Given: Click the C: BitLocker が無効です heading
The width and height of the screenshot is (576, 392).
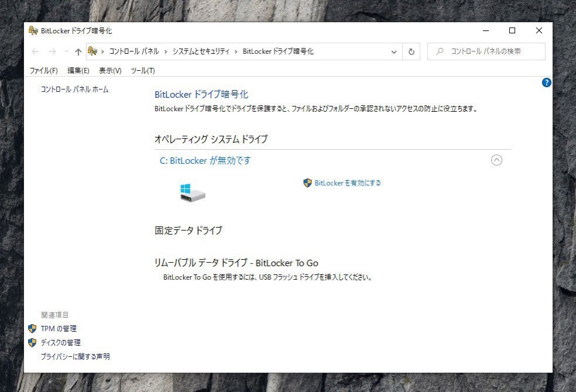Looking at the screenshot, I should click(205, 160).
